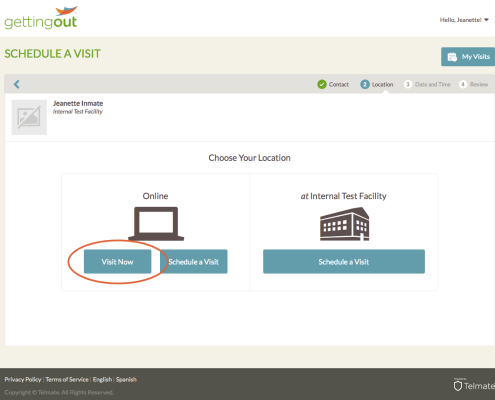Click the Telmate shield logo
This screenshot has width=495, height=400.
[x=458, y=386]
